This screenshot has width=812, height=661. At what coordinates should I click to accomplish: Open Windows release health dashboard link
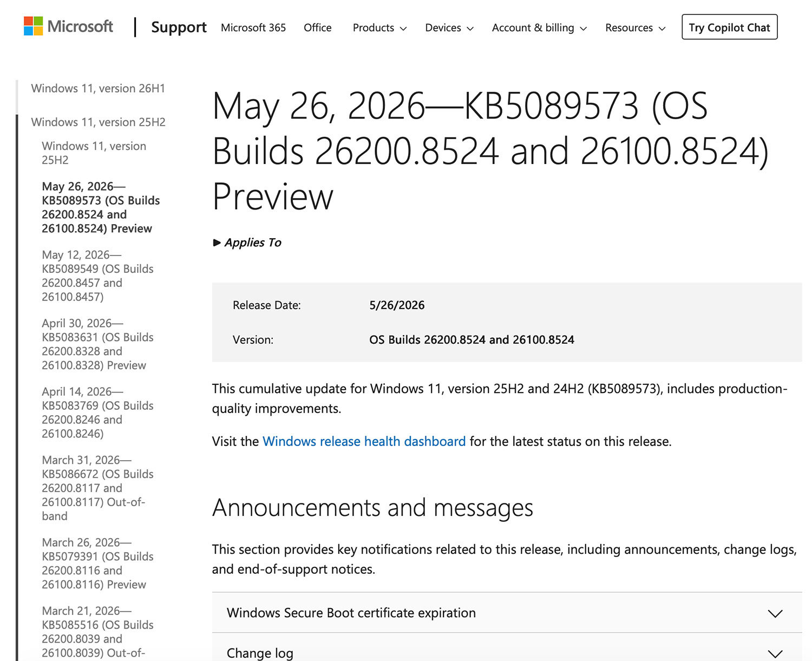click(x=364, y=441)
